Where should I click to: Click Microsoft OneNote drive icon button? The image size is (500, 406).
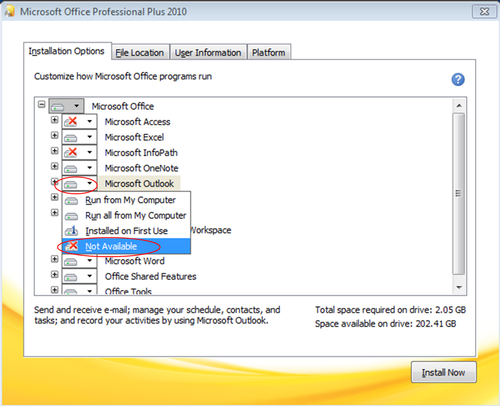coord(71,168)
